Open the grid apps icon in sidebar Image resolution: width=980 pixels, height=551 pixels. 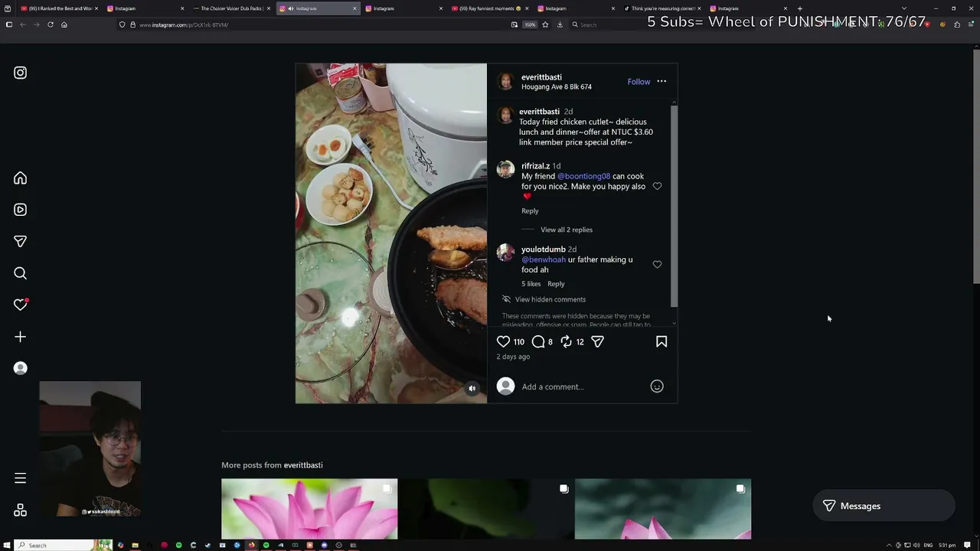point(21,510)
